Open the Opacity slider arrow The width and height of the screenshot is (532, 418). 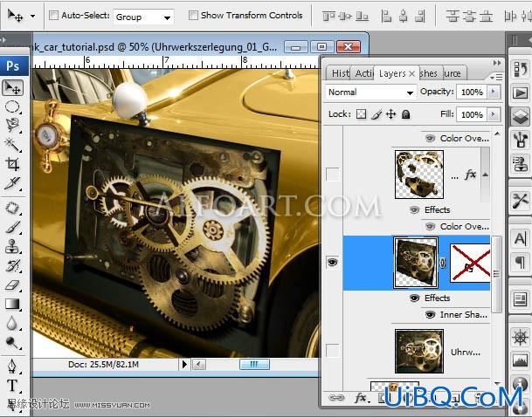click(494, 92)
